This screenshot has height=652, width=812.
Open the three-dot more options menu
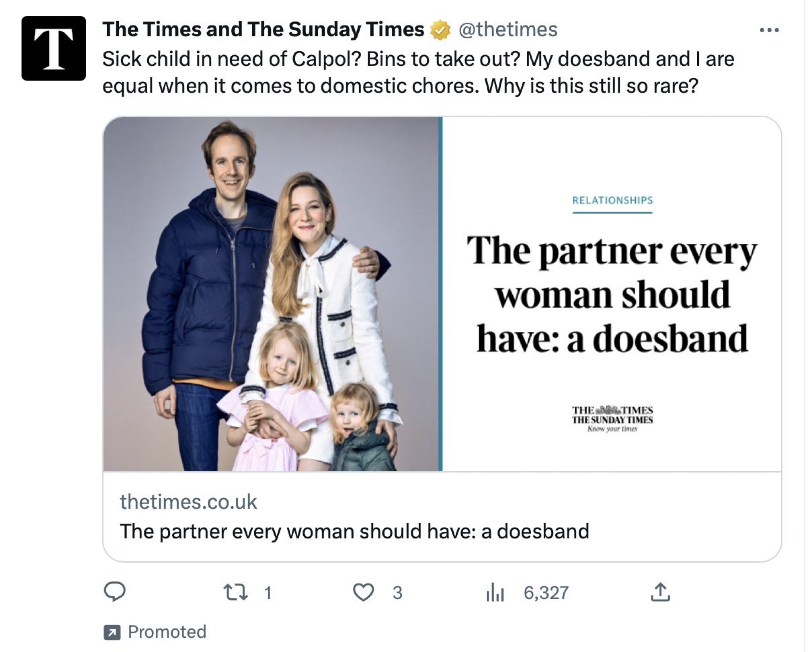click(769, 30)
